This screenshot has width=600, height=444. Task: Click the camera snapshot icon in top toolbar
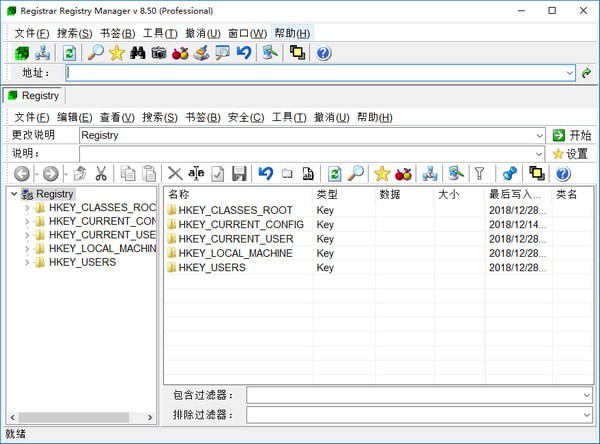[x=159, y=53]
